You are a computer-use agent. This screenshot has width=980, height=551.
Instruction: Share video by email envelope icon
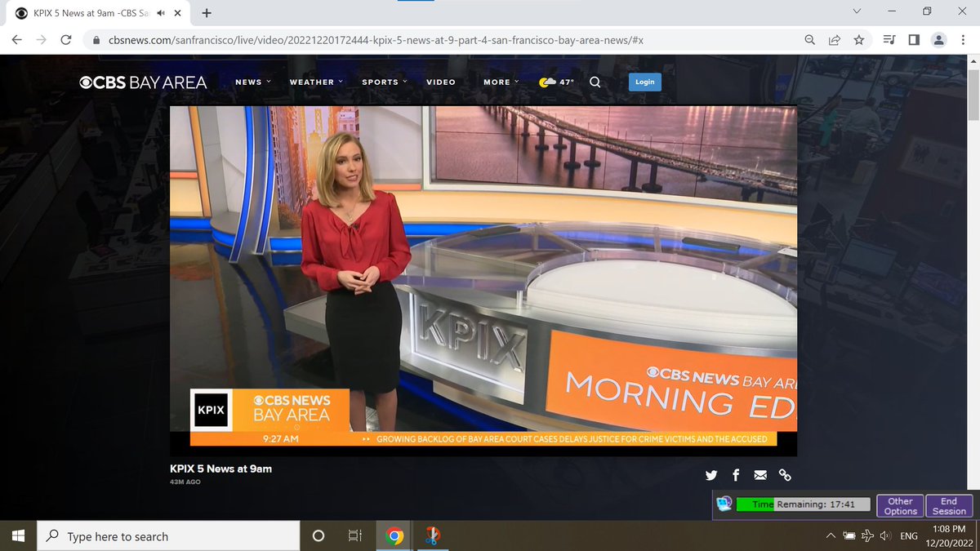(x=760, y=475)
